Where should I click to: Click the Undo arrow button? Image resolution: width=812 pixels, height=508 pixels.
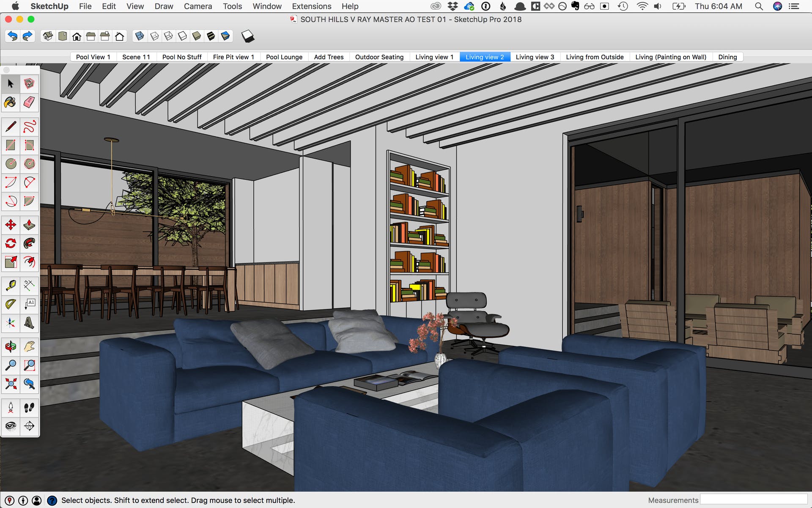[13, 36]
